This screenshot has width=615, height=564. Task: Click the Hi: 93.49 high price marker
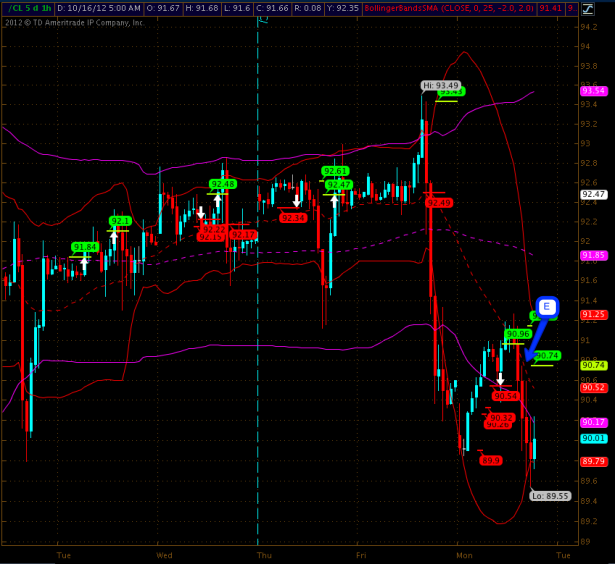click(440, 85)
